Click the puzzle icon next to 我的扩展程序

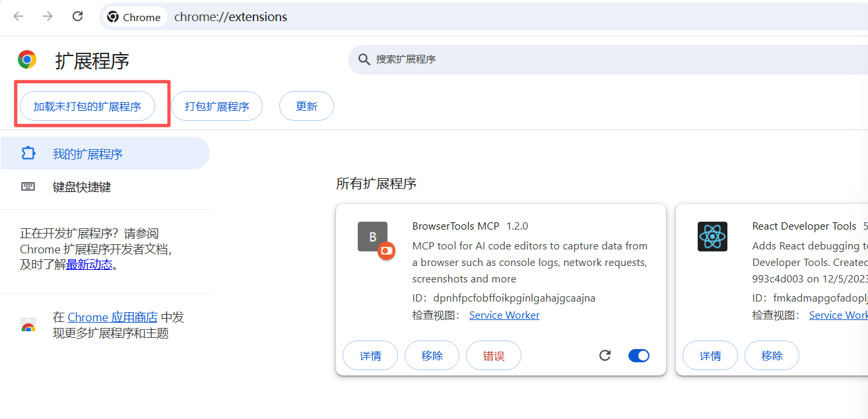pos(28,154)
